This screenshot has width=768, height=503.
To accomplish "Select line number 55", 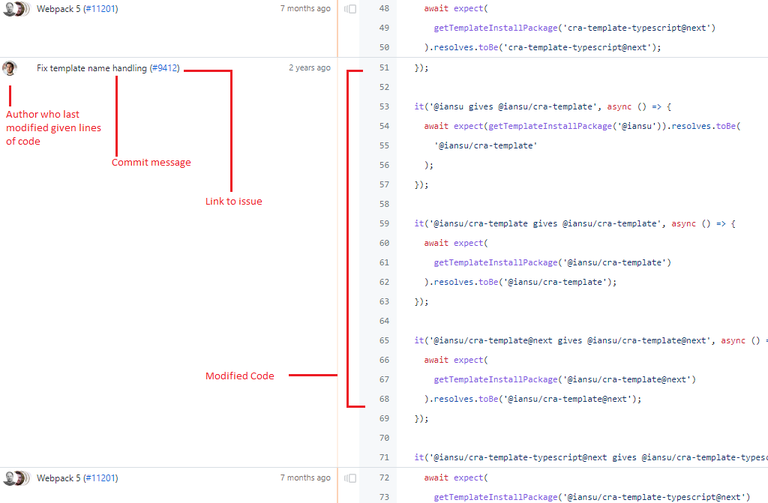I will [384, 145].
